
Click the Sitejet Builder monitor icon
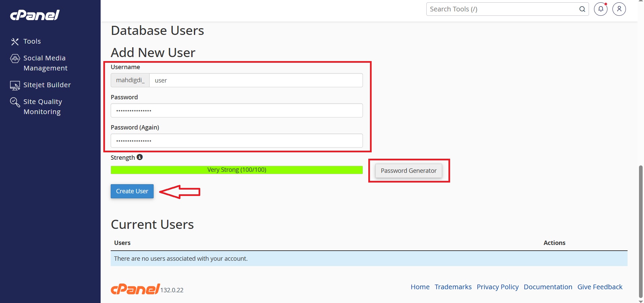point(15,86)
